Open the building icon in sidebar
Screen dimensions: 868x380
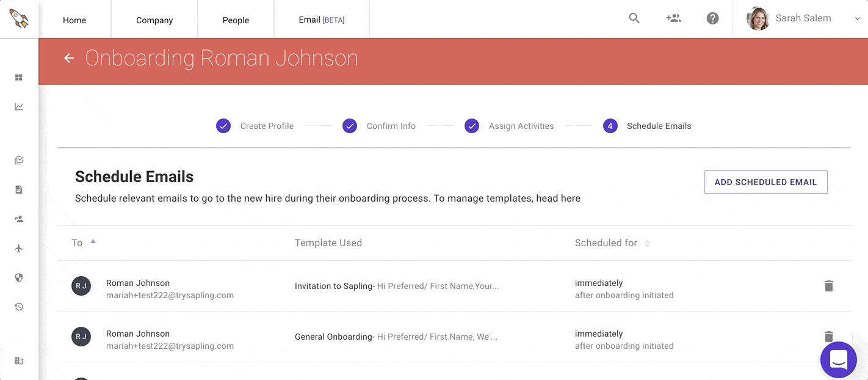19,360
